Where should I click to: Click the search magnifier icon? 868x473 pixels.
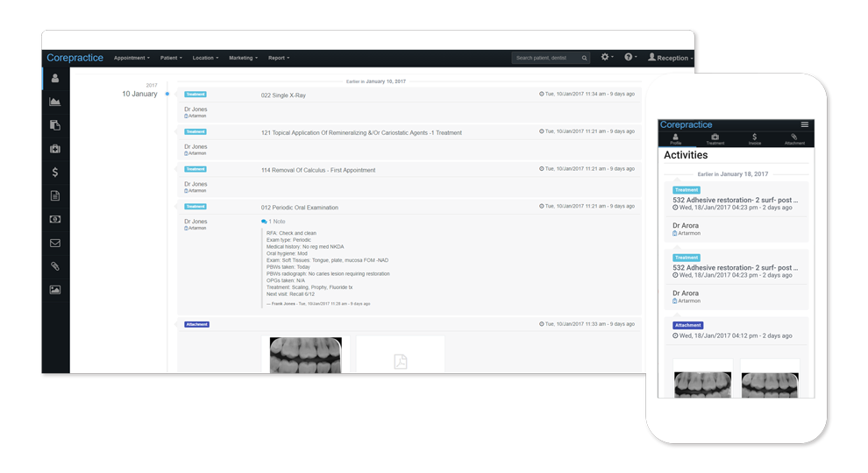coord(585,58)
